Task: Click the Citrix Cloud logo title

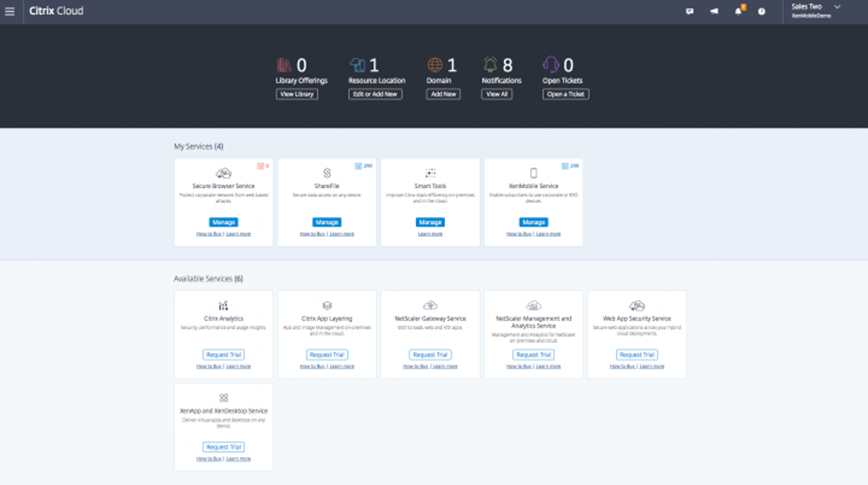Action: [x=56, y=11]
